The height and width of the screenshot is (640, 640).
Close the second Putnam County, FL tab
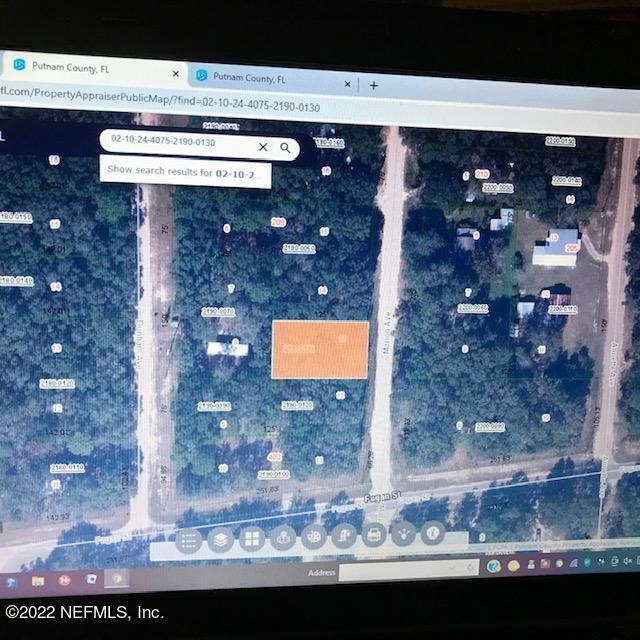pos(347,84)
